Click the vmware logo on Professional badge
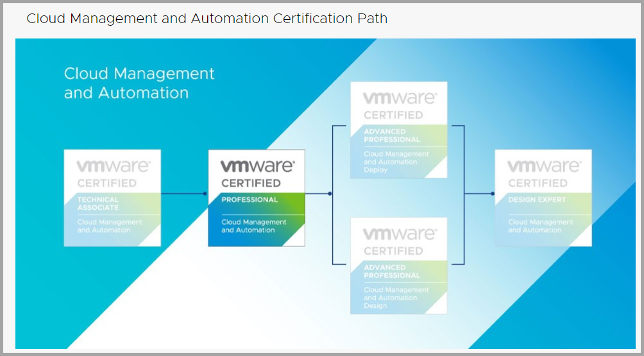644x356 pixels. pyautogui.click(x=257, y=166)
